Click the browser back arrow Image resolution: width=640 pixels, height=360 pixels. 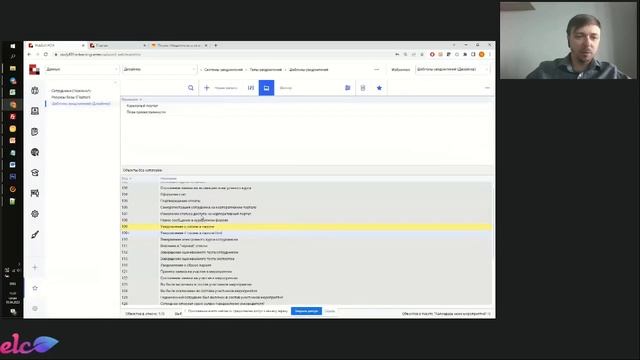(29, 54)
